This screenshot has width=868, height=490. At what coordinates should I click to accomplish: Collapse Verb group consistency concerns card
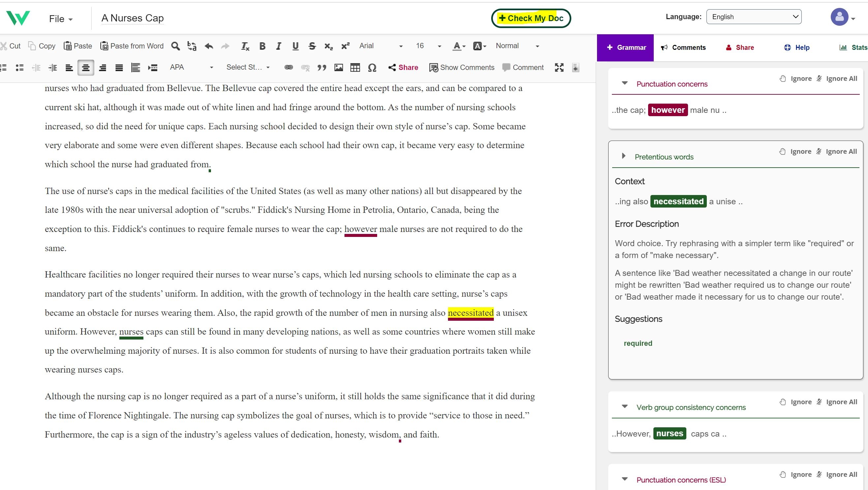pos(624,407)
